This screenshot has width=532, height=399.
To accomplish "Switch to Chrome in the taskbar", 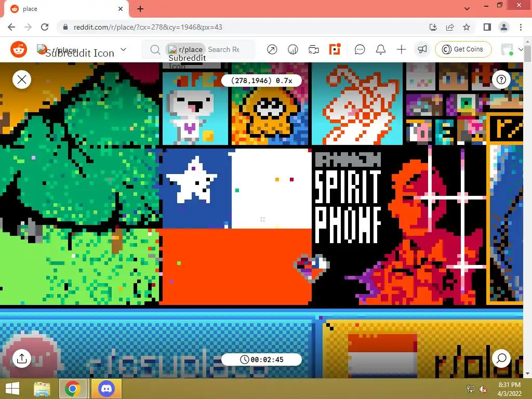I will click(x=72, y=389).
